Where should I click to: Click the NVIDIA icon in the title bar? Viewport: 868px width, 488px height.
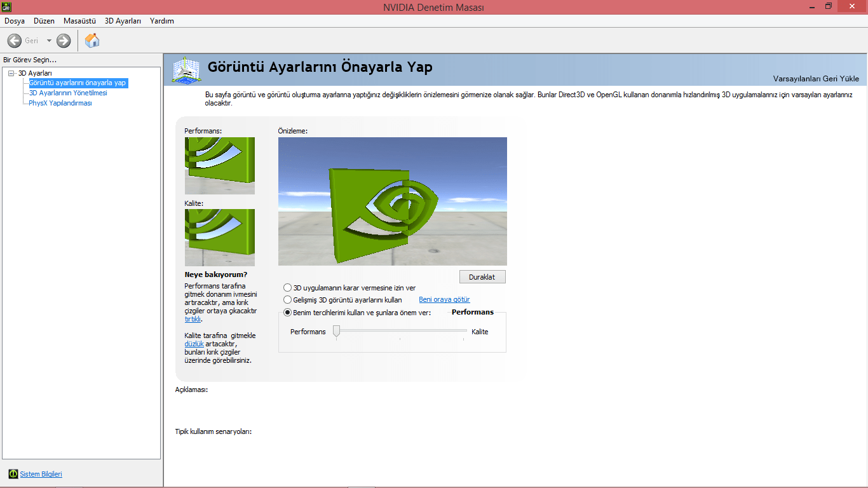click(6, 7)
